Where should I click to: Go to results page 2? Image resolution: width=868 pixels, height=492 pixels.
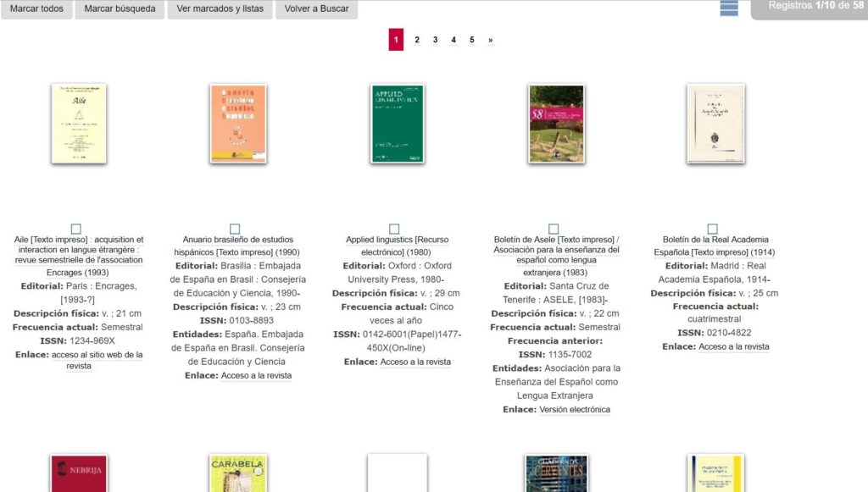(416, 40)
